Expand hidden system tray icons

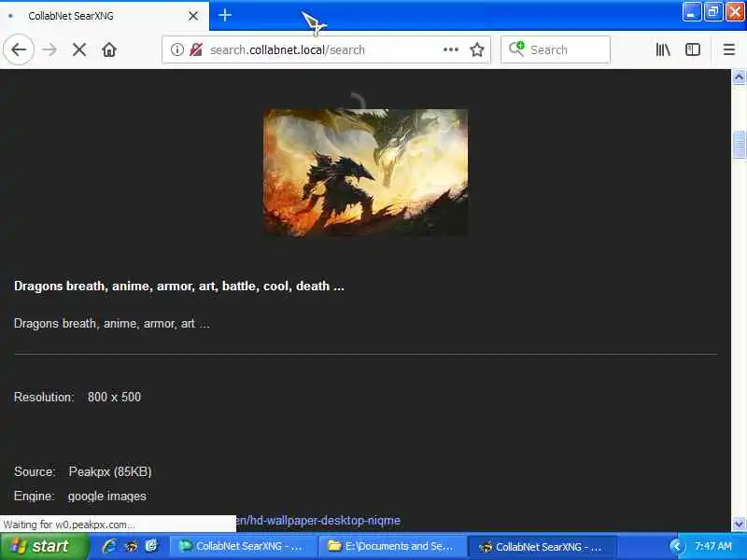click(x=675, y=546)
